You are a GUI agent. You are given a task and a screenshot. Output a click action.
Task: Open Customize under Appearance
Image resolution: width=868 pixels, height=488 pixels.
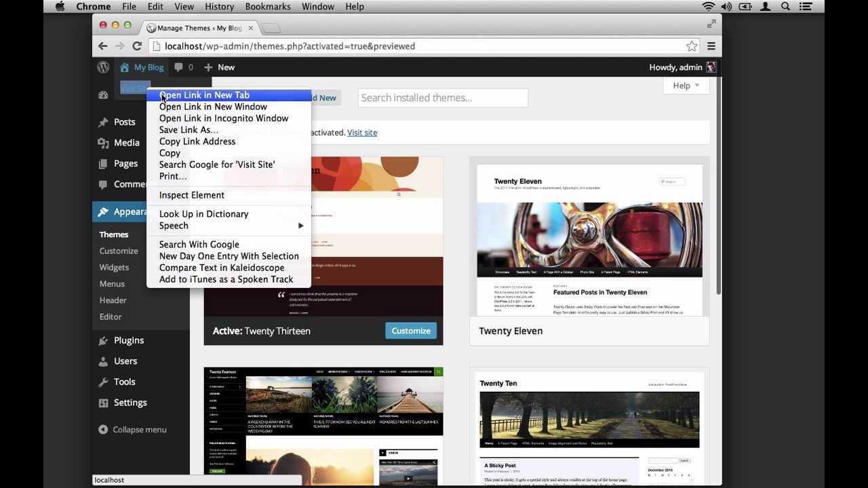pyautogui.click(x=119, y=251)
